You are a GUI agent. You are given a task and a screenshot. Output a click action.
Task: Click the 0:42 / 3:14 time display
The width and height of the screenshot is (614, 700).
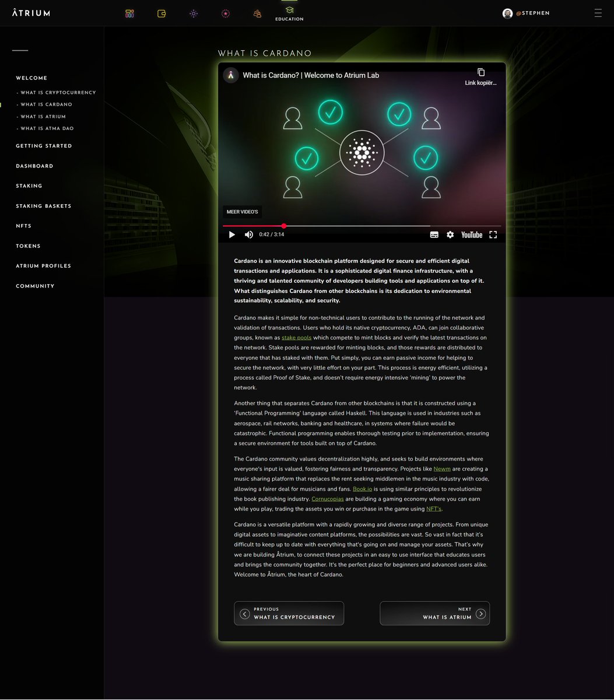(272, 235)
